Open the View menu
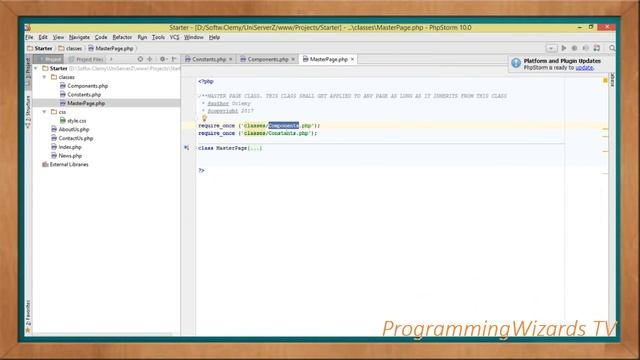The height and width of the screenshot is (360, 640). click(58, 37)
